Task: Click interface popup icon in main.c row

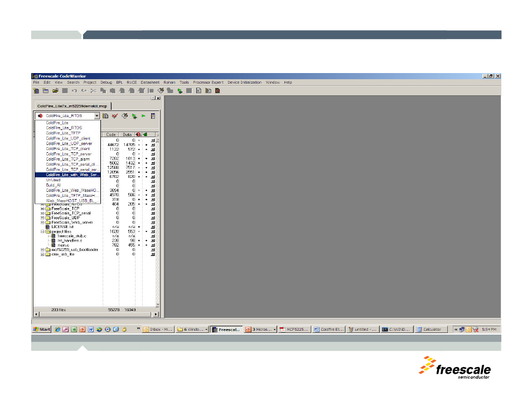Action: [153, 245]
